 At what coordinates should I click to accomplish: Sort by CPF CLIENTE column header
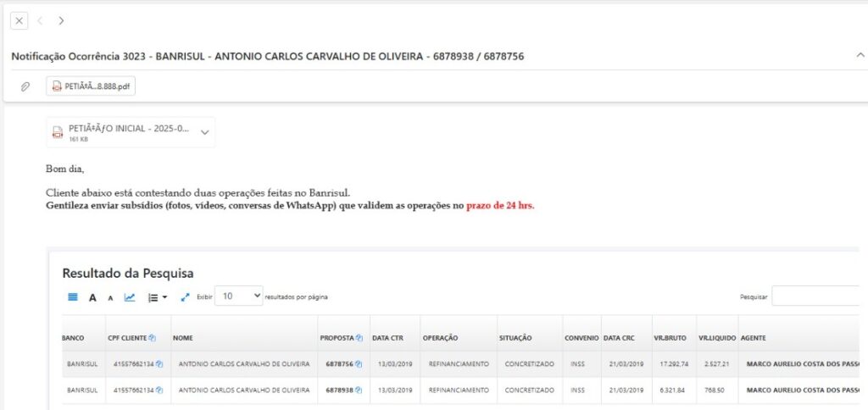(x=127, y=338)
